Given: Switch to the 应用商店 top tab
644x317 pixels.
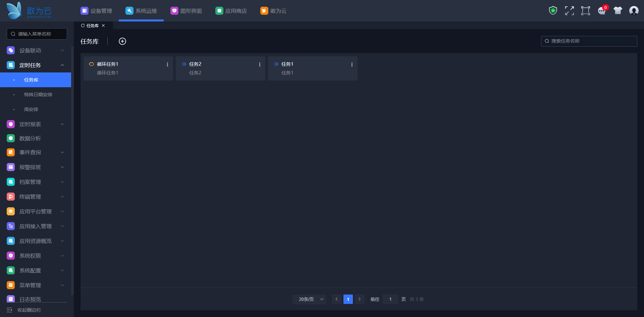Looking at the screenshot, I should pyautogui.click(x=231, y=11).
